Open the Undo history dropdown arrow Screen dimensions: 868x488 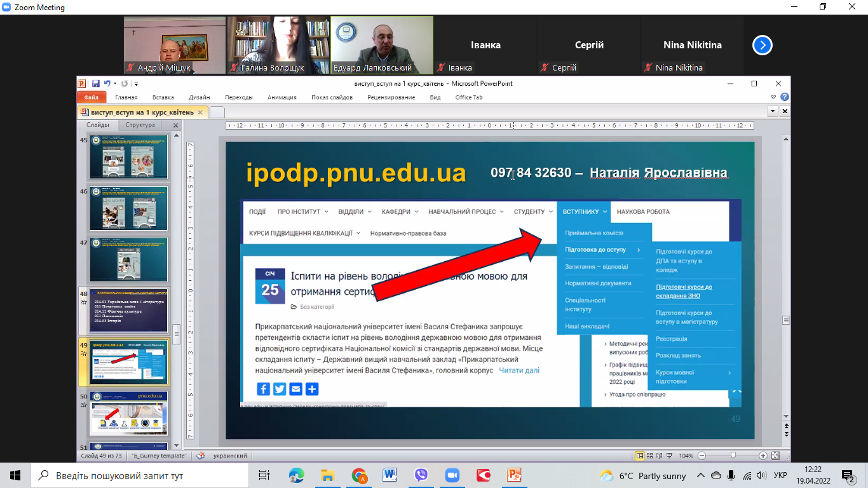tap(115, 83)
